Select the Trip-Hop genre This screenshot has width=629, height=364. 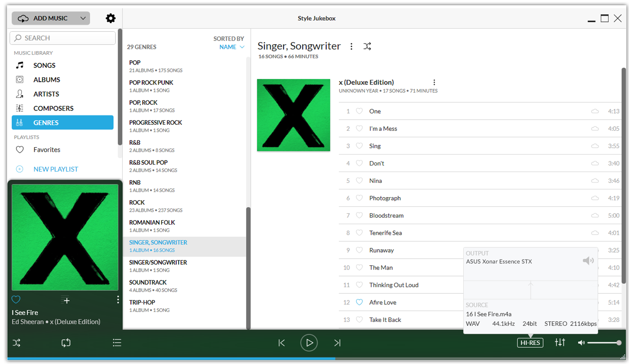[184, 306]
